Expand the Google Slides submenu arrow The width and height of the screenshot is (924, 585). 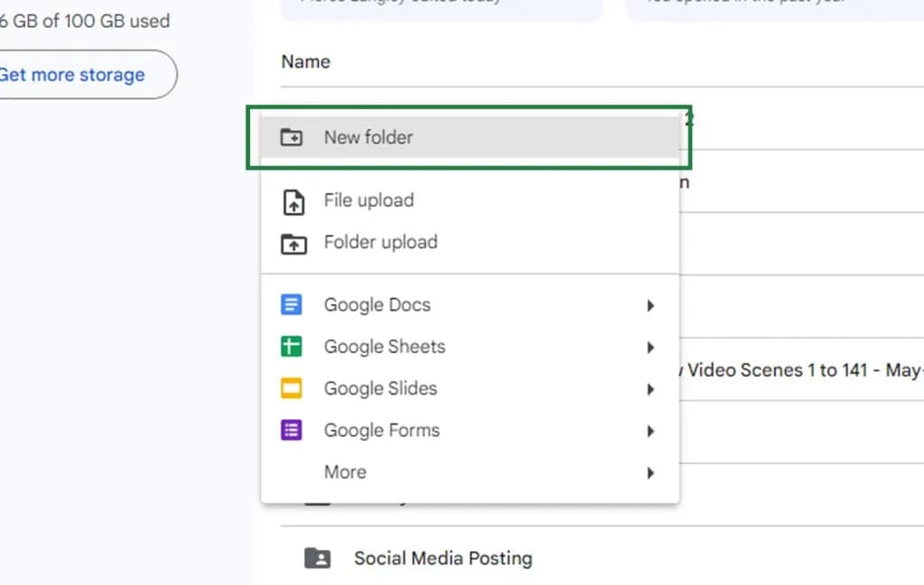(651, 389)
